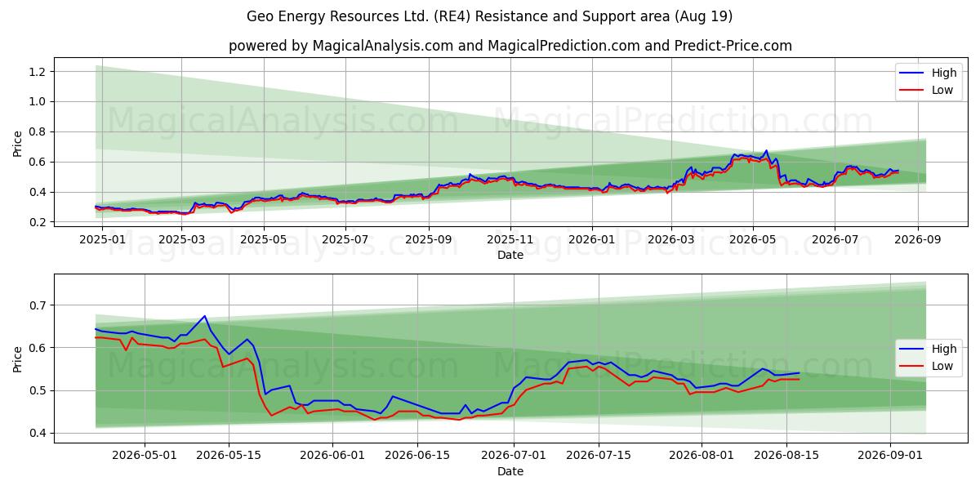Click the '0.8' y-axis tick in the top chart

(39, 132)
